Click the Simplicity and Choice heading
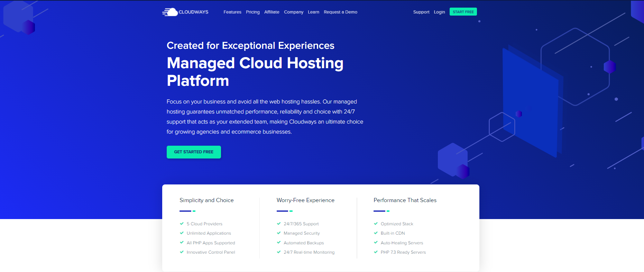Viewport: 644px width, 272px height. tap(206, 200)
